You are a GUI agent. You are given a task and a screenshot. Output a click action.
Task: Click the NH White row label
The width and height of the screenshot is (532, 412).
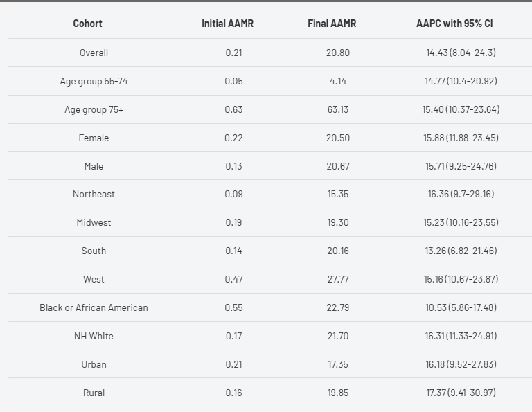pos(94,336)
